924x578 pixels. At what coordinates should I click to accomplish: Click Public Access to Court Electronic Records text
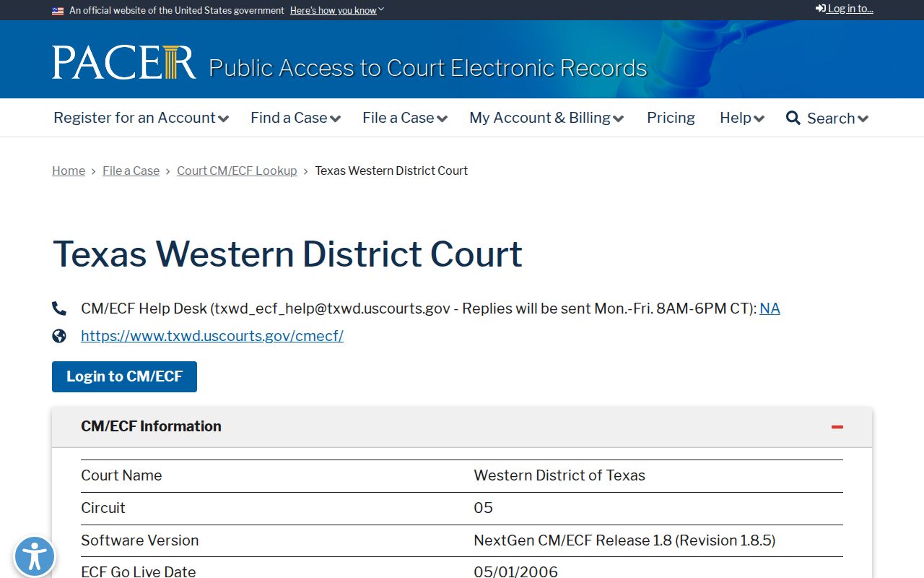(x=428, y=68)
